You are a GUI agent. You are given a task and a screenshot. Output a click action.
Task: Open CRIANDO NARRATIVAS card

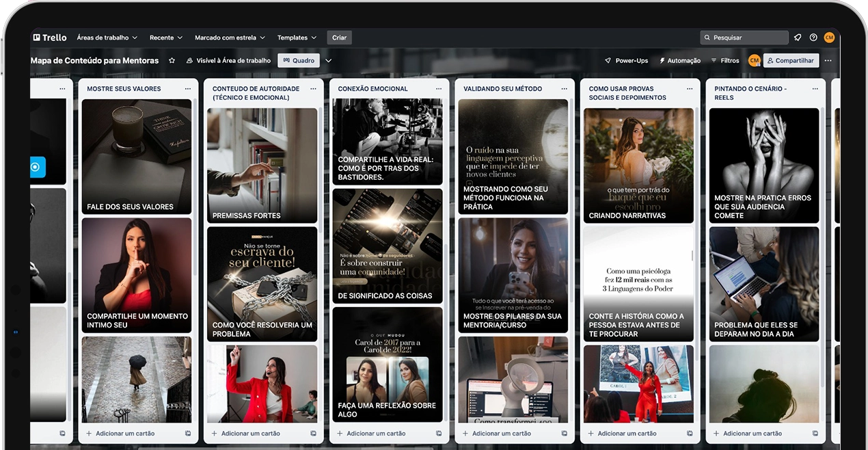[638, 166]
